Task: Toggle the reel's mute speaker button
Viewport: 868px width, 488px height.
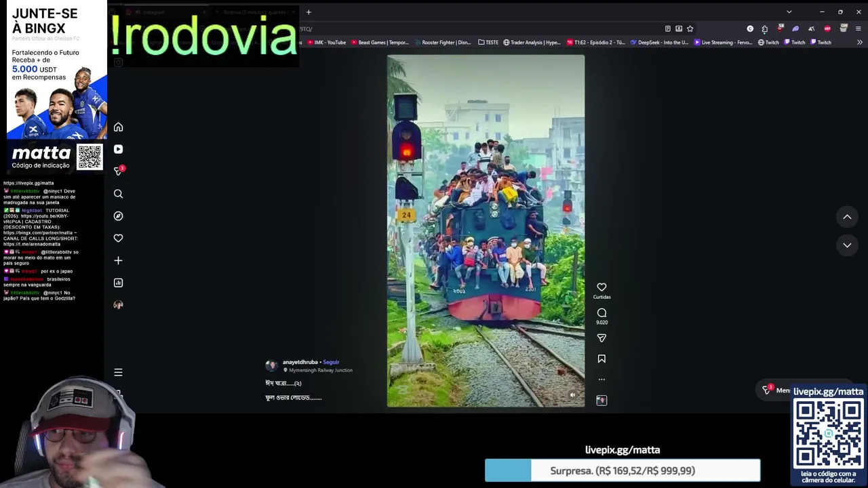Action: pos(572,395)
